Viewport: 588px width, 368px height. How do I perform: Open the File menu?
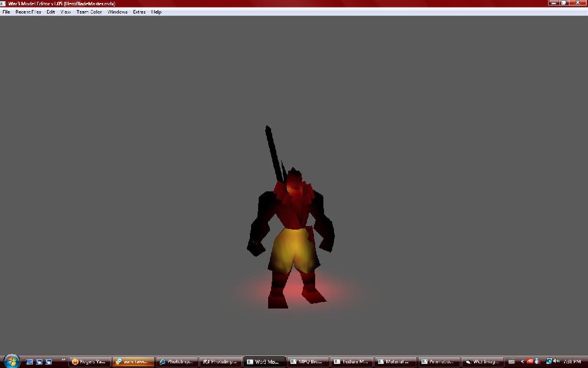pyautogui.click(x=6, y=12)
